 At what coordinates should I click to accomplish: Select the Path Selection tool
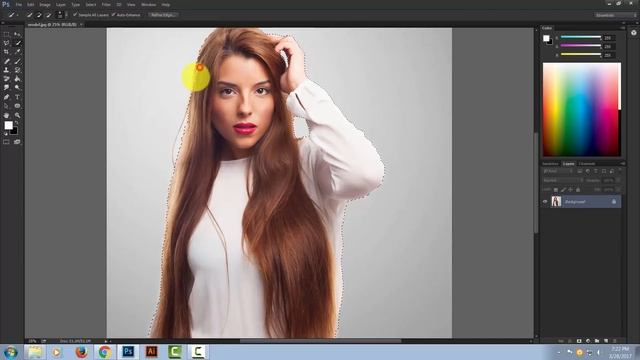pyautogui.click(x=6, y=106)
